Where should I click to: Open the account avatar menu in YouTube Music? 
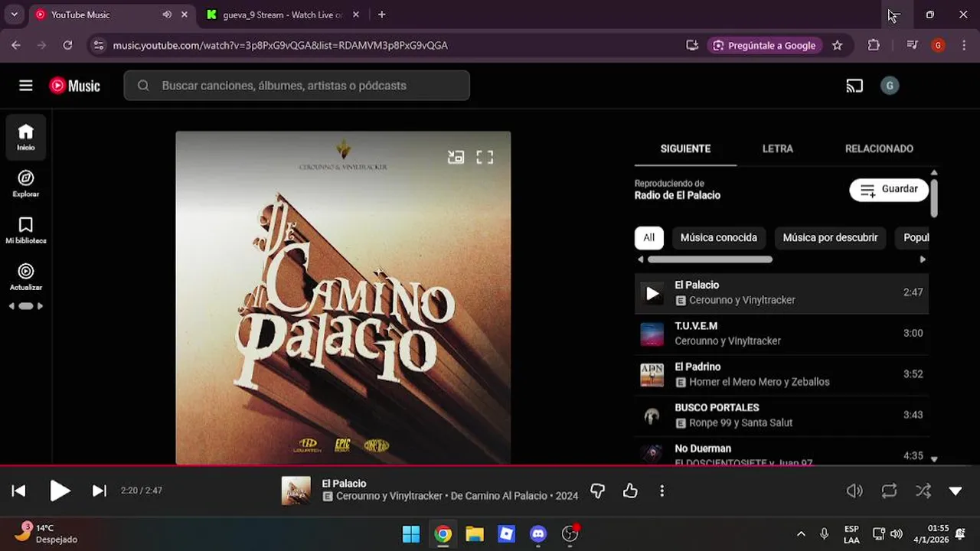pyautogui.click(x=890, y=86)
